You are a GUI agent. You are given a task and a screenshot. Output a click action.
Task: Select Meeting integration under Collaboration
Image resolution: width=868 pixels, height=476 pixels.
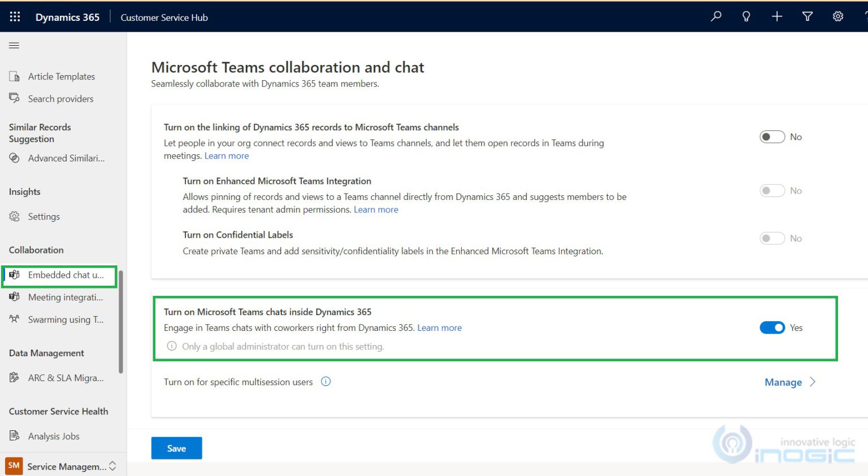point(59,297)
